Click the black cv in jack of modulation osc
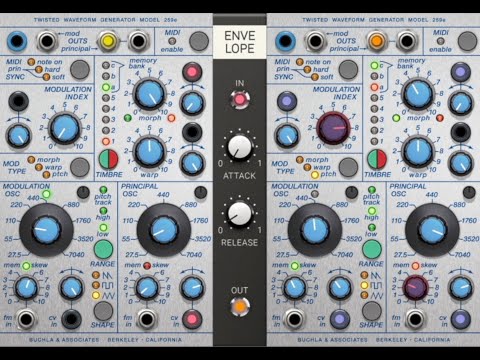 [71, 319]
